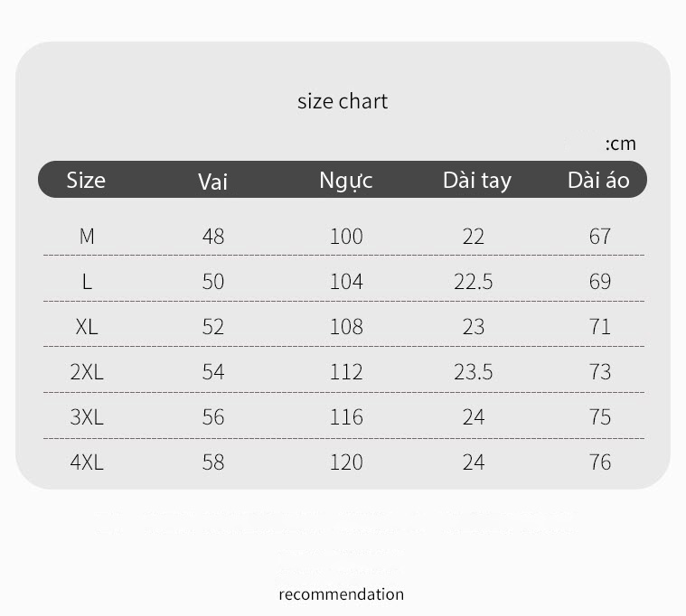Select the Vai column header

[212, 182]
